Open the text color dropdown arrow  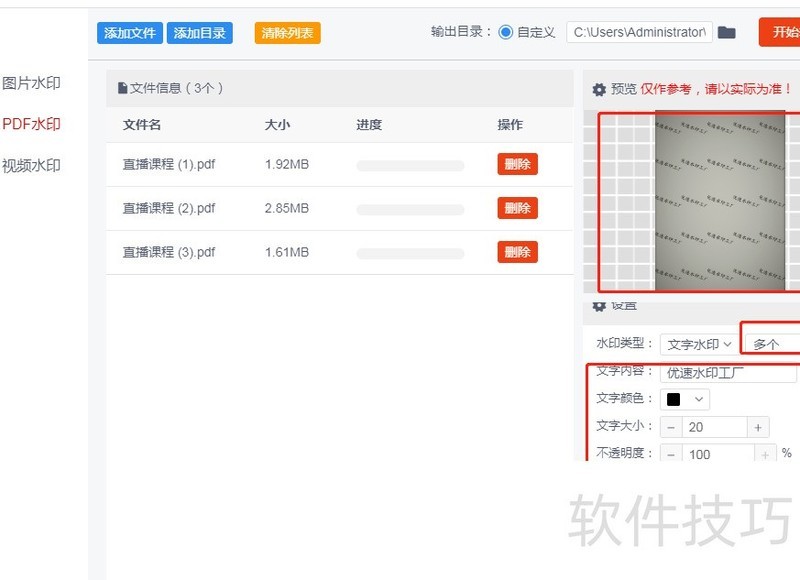pyautogui.click(x=698, y=399)
